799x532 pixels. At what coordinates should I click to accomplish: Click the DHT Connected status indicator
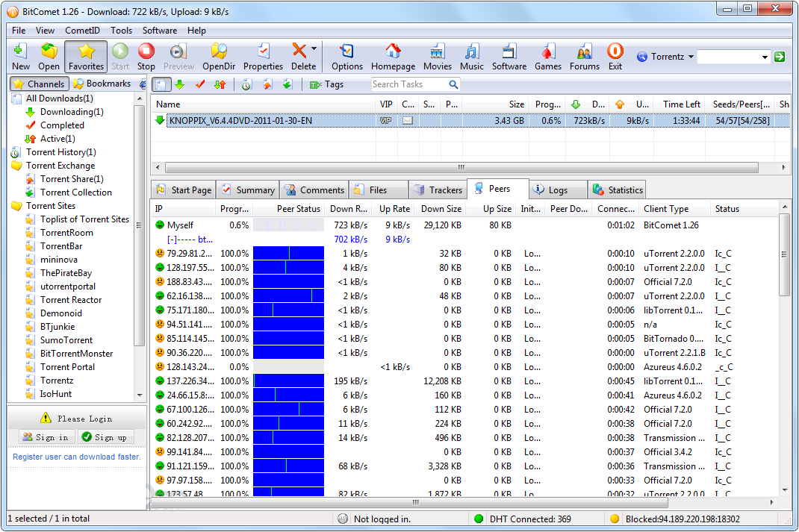pyautogui.click(x=530, y=519)
